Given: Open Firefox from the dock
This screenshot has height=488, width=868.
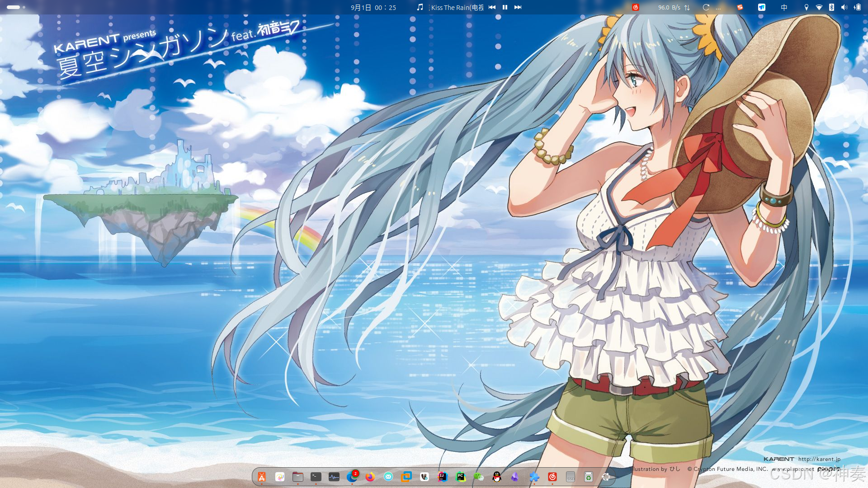Looking at the screenshot, I should coord(370,477).
